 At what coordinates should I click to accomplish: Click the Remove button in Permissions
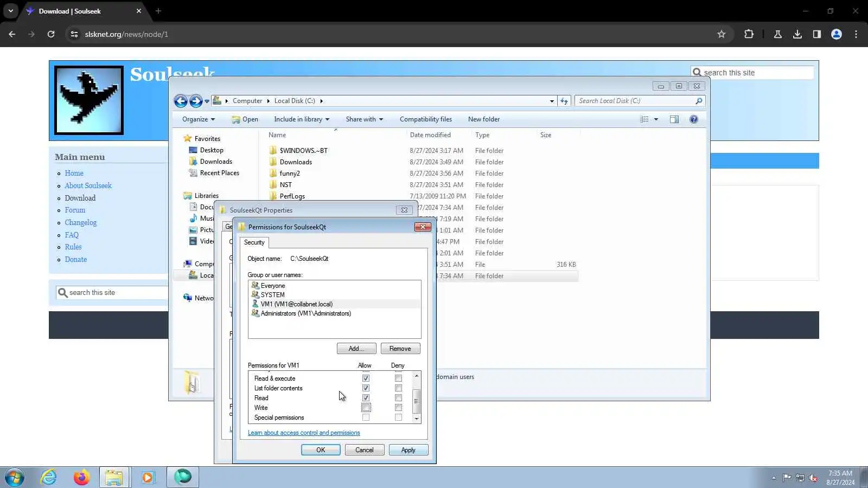pyautogui.click(x=400, y=349)
